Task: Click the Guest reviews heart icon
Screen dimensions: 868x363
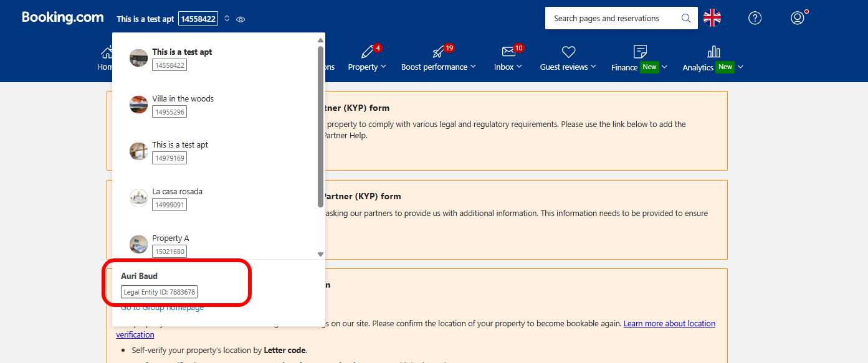Action: pyautogui.click(x=568, y=52)
